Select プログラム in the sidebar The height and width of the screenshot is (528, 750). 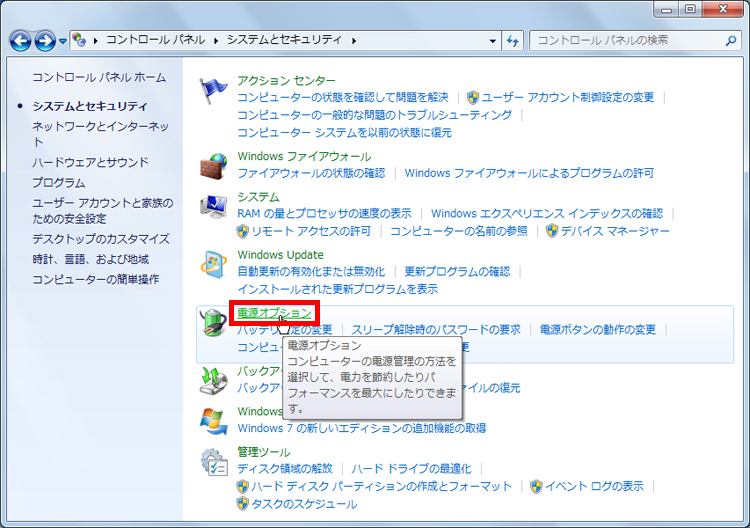coord(58,183)
